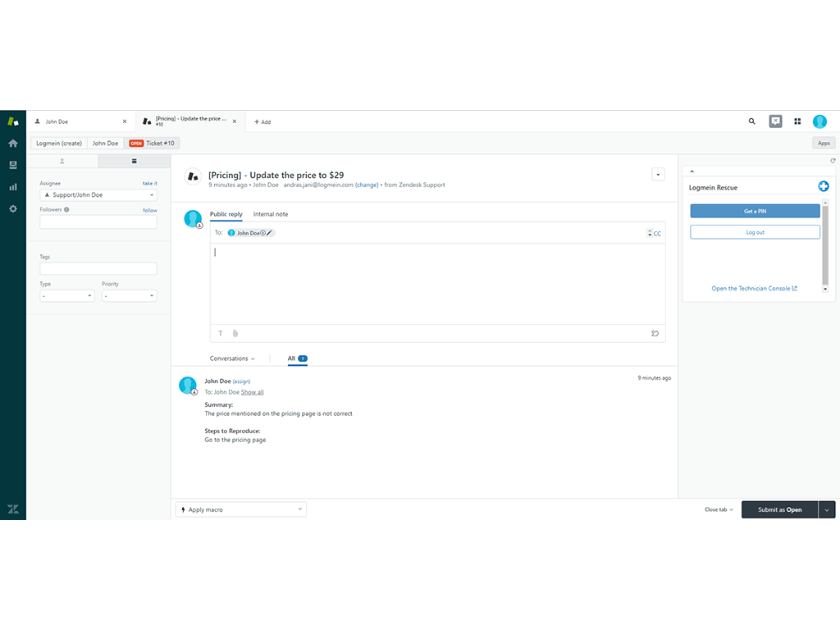
Task: Expand the Conversations dropdown
Action: [x=232, y=358]
